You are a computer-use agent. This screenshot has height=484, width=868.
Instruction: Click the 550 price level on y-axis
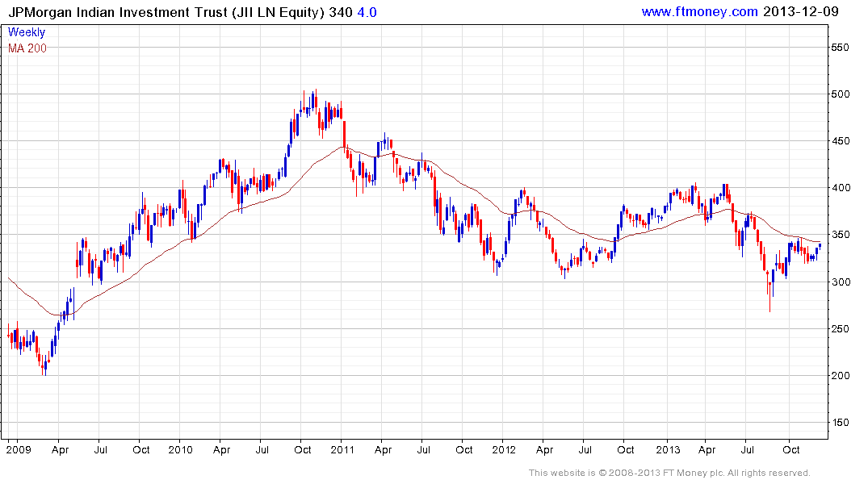coord(840,48)
